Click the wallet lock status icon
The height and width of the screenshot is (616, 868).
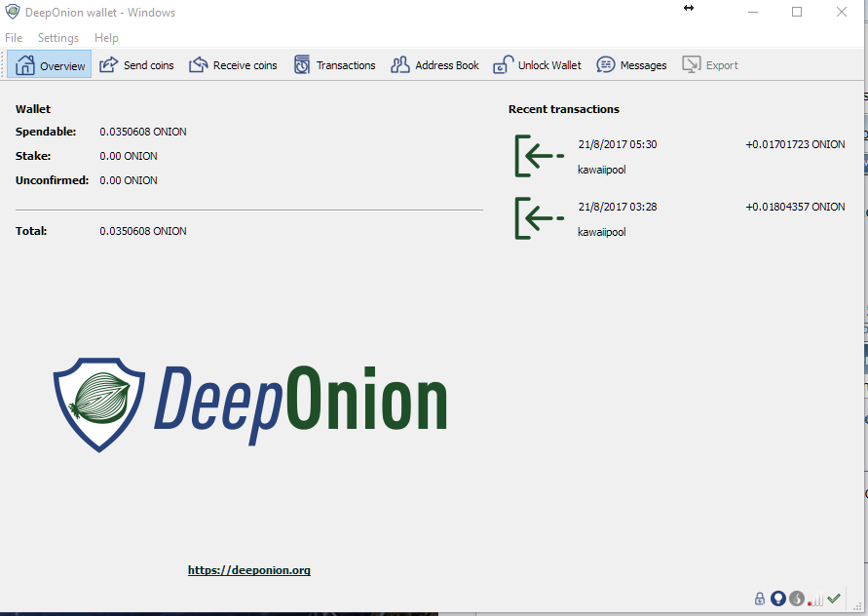[x=760, y=598]
